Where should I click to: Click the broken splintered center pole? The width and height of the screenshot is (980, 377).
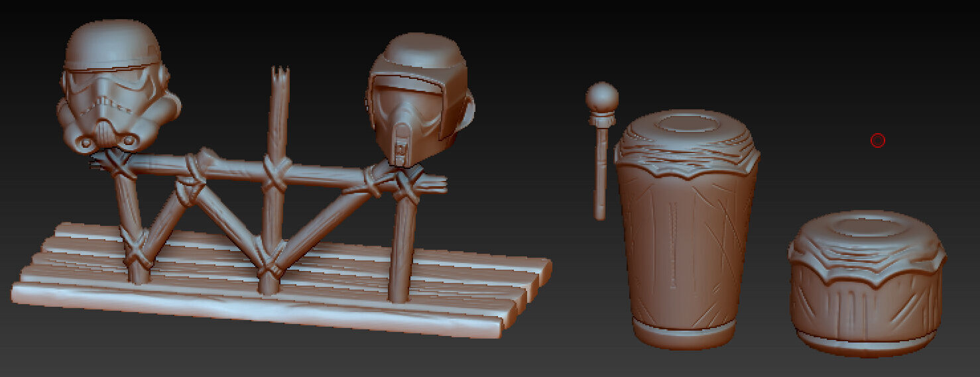pos(275,179)
